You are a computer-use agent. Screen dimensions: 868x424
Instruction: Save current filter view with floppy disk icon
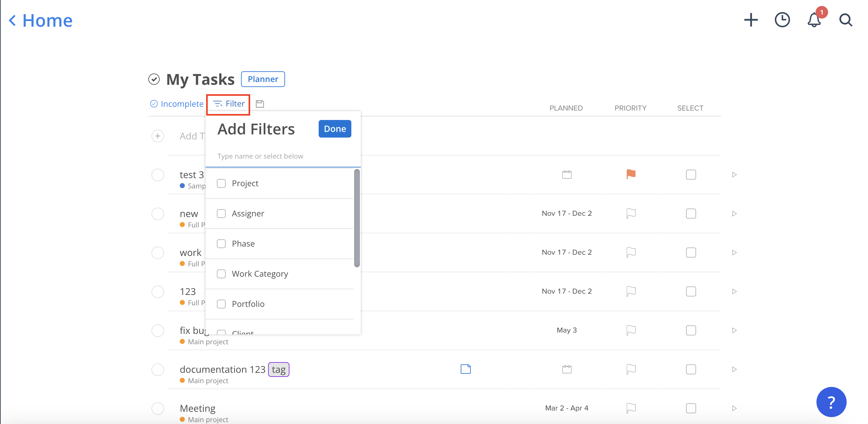click(260, 103)
